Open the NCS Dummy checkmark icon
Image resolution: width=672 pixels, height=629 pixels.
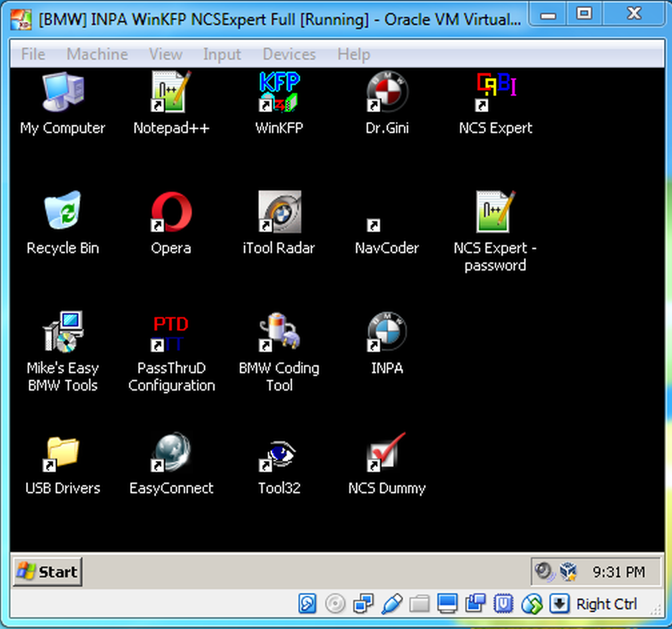[387, 454]
